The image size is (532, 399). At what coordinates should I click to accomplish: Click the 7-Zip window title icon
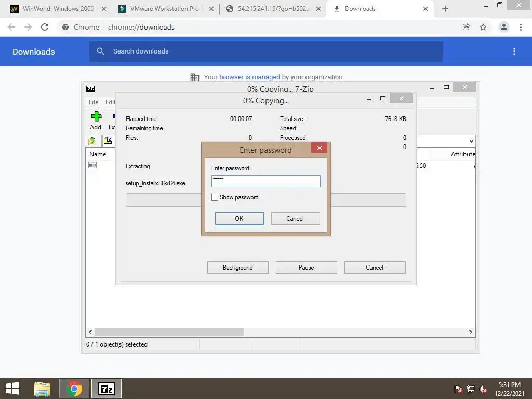pos(90,89)
